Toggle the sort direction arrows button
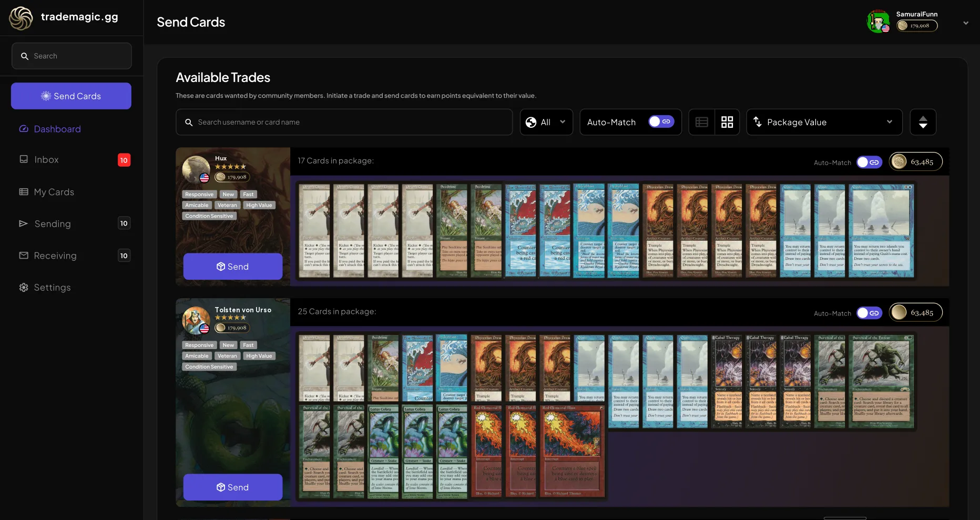980x520 pixels. (923, 122)
